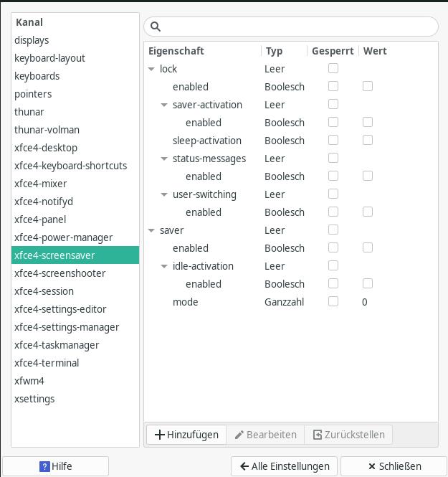Select the displays channel

pyautogui.click(x=75, y=40)
